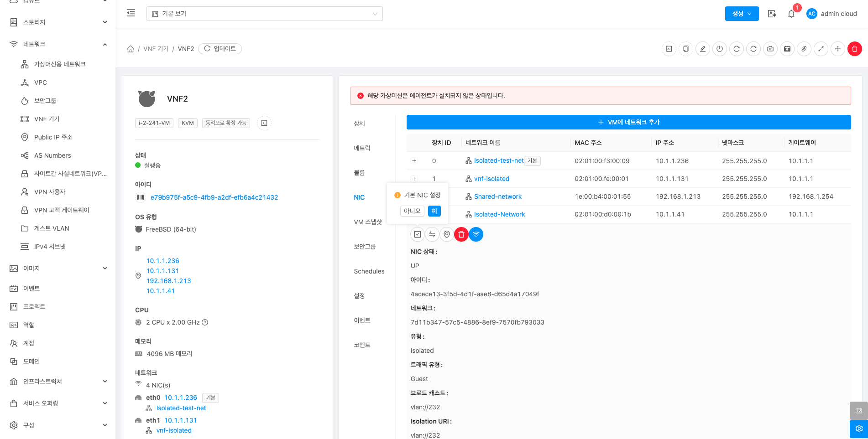Image resolution: width=868 pixels, height=439 pixels.
Task: Open the Shared-network link
Action: (x=497, y=196)
